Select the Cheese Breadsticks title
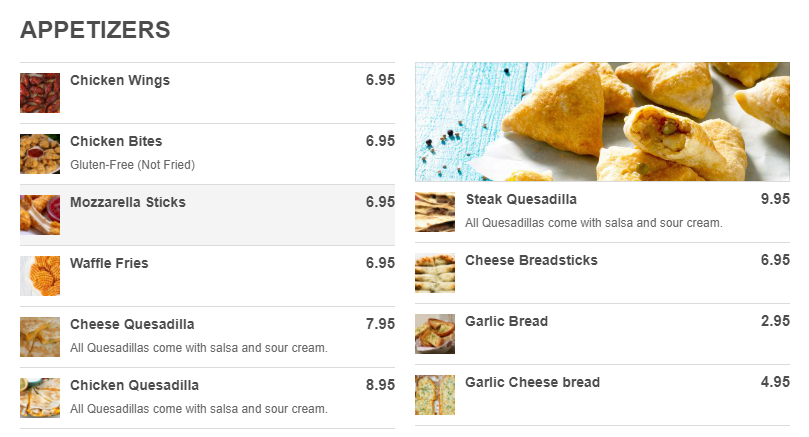Viewport: 809px width, 437px height. coord(531,260)
